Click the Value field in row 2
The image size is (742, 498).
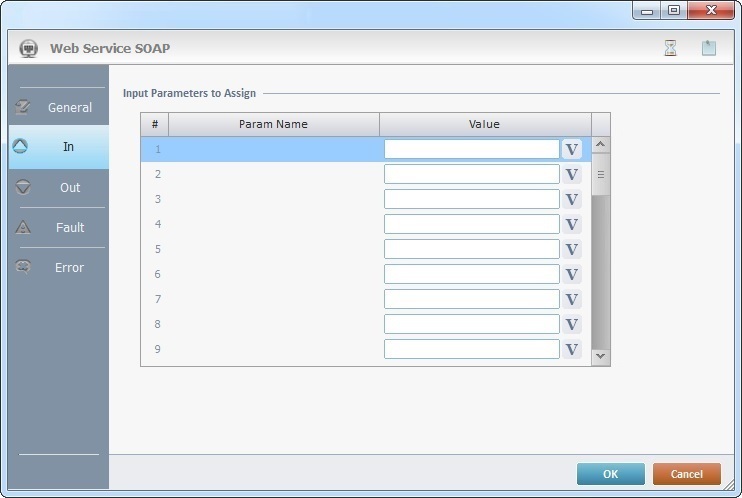[471, 174]
